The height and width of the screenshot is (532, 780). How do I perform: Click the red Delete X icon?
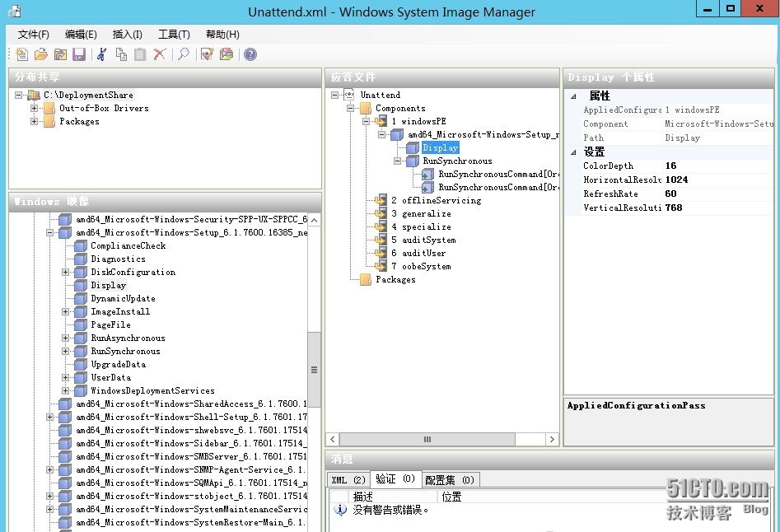pyautogui.click(x=159, y=54)
